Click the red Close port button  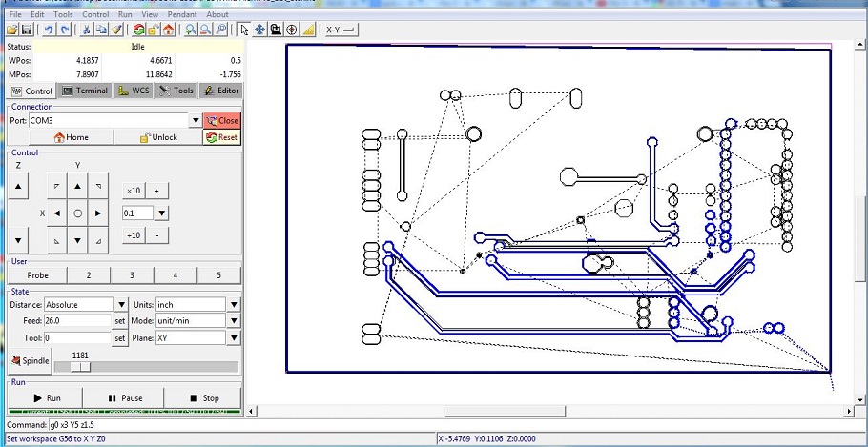click(x=222, y=121)
